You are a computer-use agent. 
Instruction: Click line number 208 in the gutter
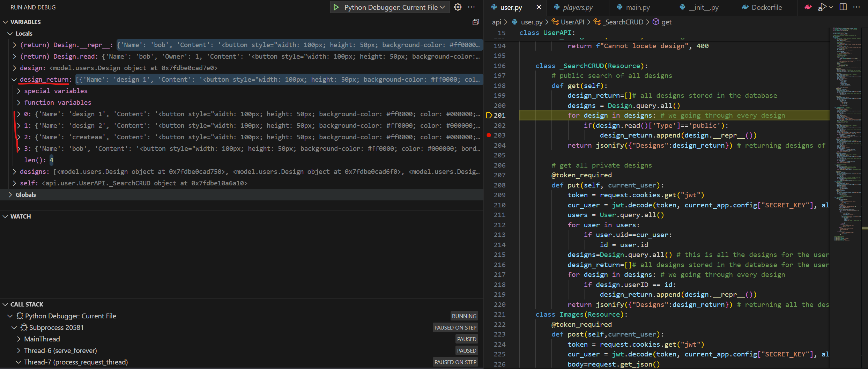point(499,185)
